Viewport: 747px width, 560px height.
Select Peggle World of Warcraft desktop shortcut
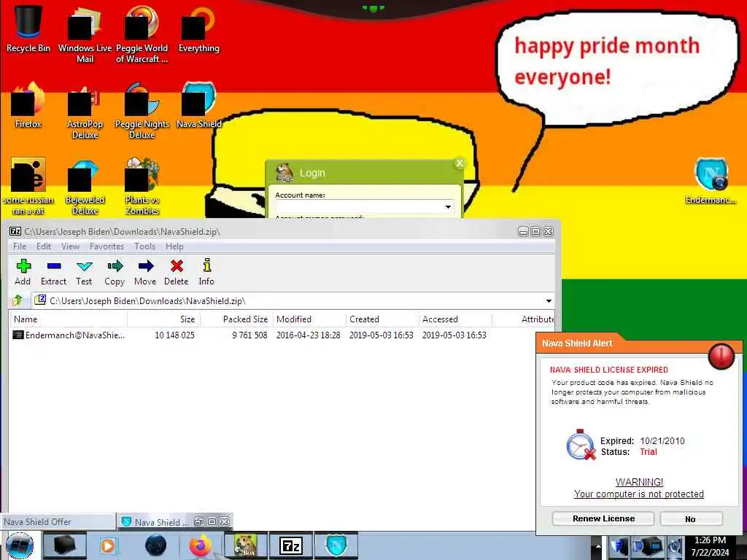[x=142, y=34]
